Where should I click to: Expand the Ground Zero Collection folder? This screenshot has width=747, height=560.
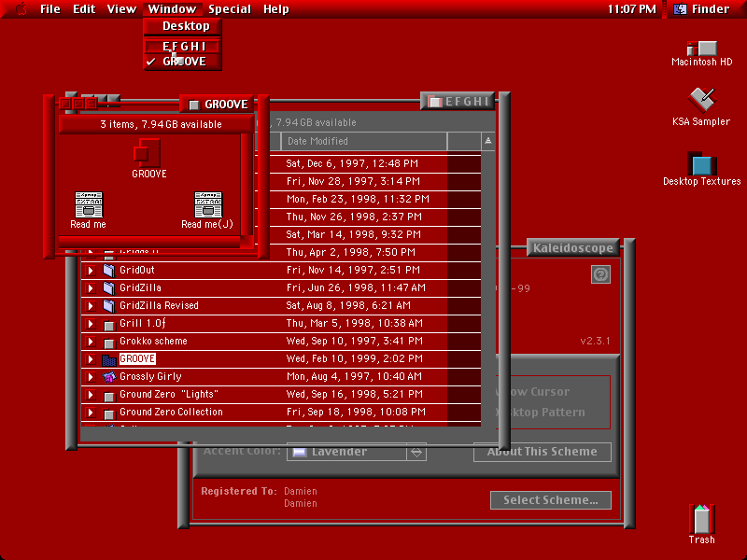tap(90, 413)
